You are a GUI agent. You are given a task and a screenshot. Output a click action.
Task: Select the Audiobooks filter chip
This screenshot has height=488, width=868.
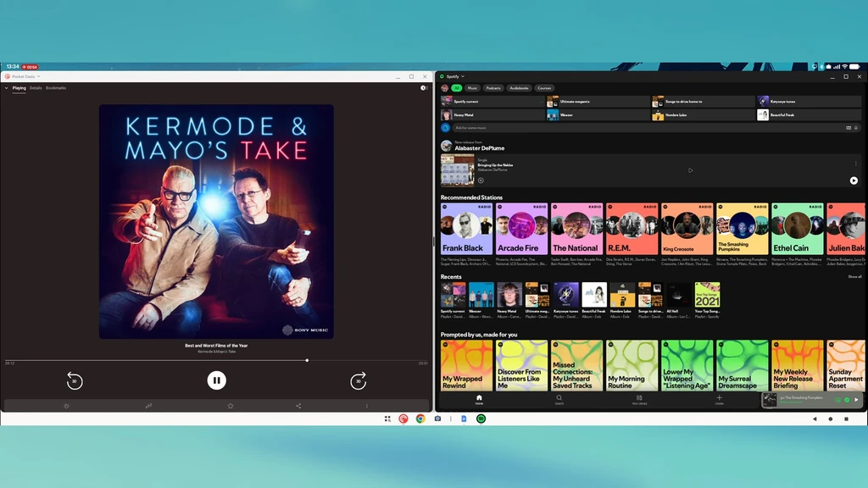click(520, 88)
